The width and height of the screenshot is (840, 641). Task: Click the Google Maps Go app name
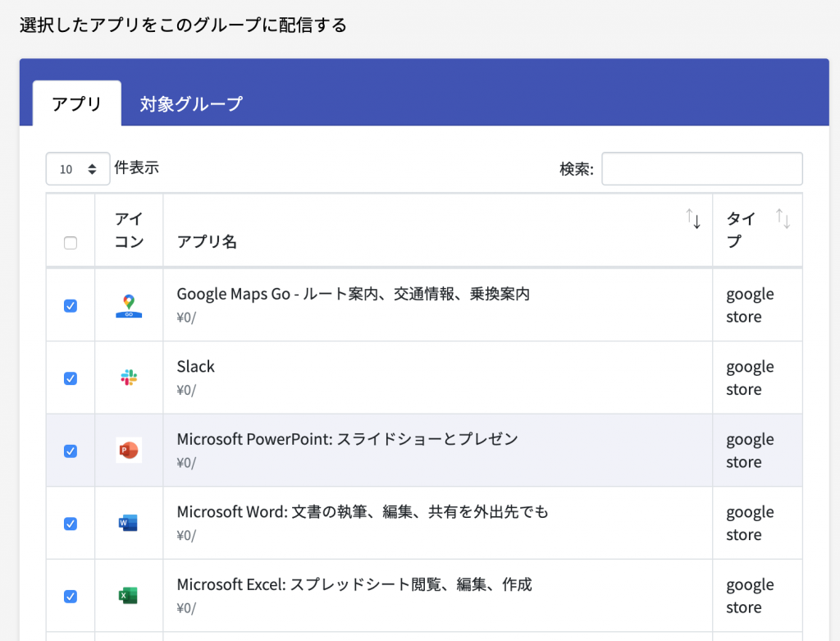tap(353, 294)
